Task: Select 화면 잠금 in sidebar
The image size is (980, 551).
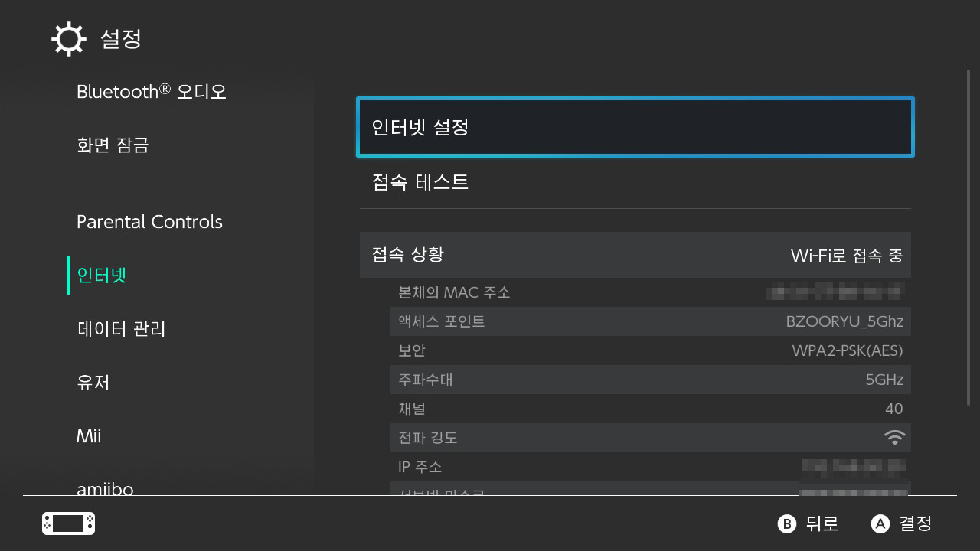Action: [x=113, y=145]
